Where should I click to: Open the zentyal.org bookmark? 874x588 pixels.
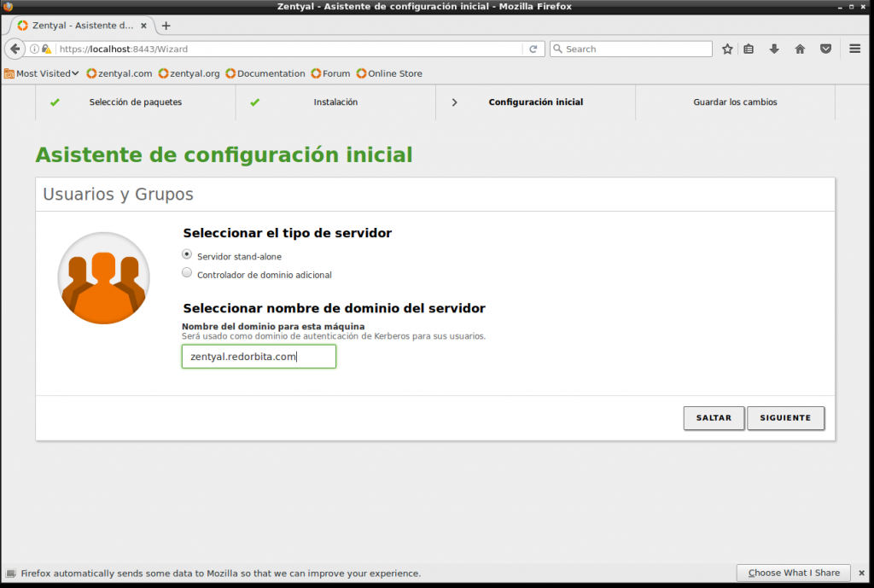coord(189,73)
